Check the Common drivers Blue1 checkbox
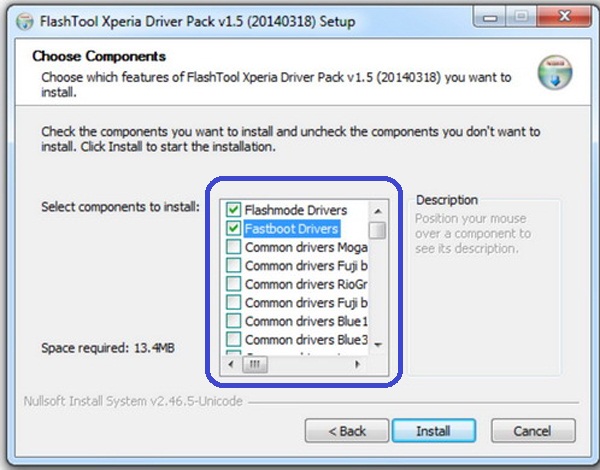This screenshot has width=600, height=470. [233, 321]
